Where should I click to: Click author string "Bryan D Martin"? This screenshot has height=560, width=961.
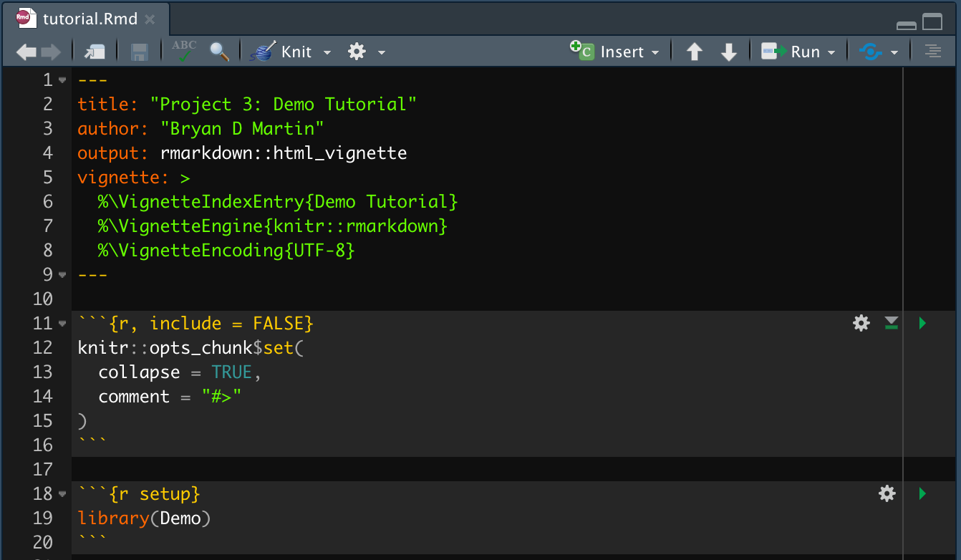click(242, 128)
